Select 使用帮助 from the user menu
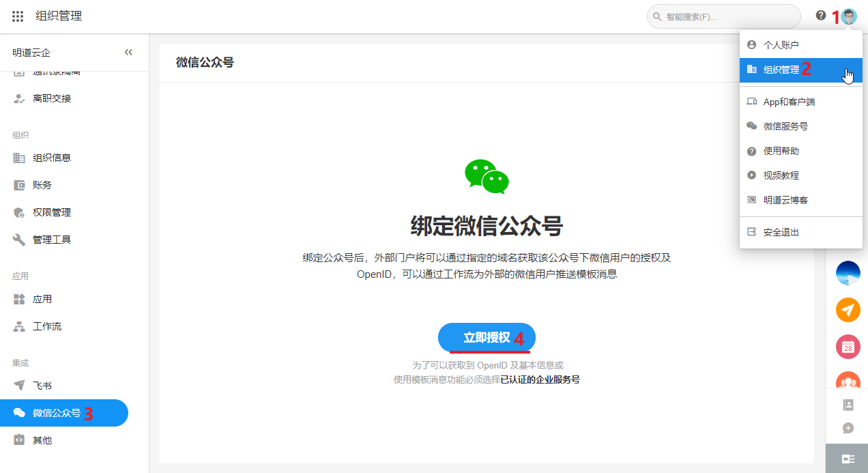Viewport: 868px width, 473px height. point(801,151)
